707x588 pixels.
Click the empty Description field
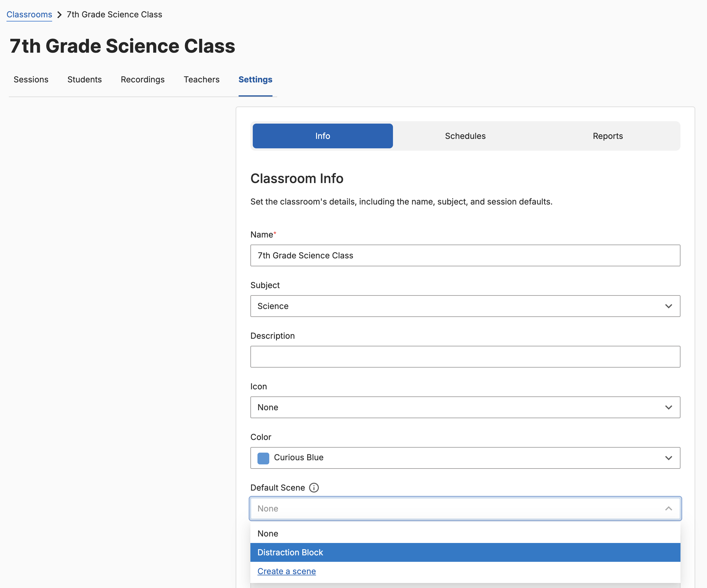(x=465, y=357)
